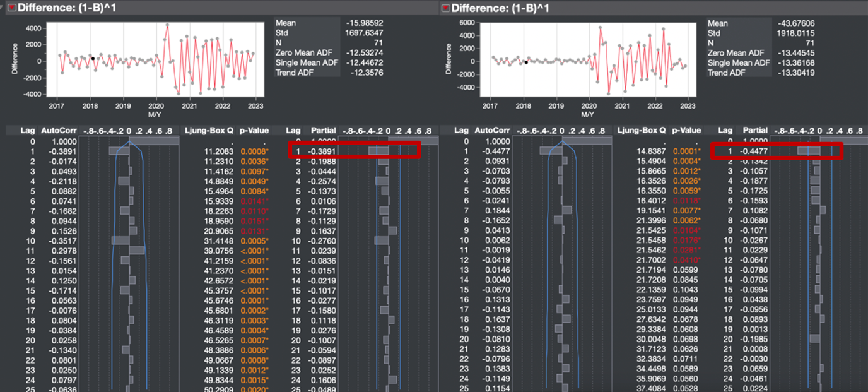The image size is (868, 392).
Task: Click Difference y-axis label on right chart
Action: [449, 59]
